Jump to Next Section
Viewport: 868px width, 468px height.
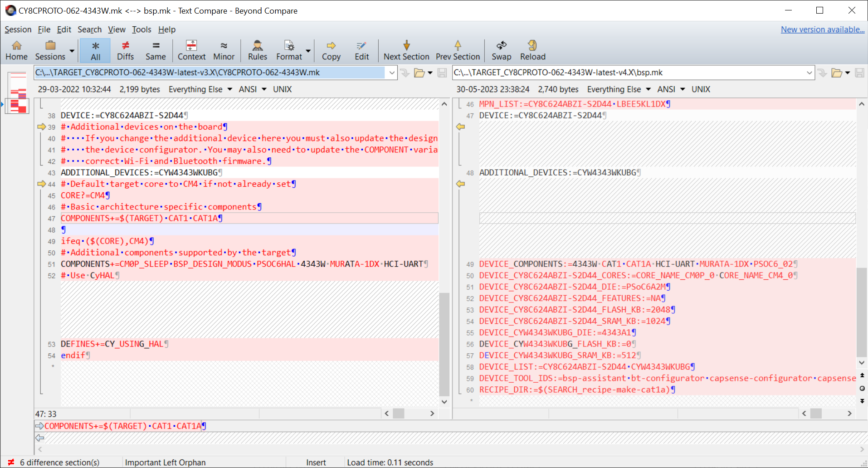(406, 50)
